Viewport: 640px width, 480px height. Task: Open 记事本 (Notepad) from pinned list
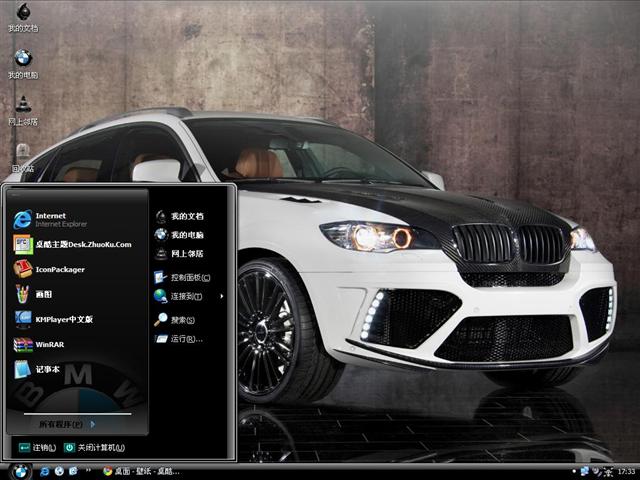tap(46, 369)
